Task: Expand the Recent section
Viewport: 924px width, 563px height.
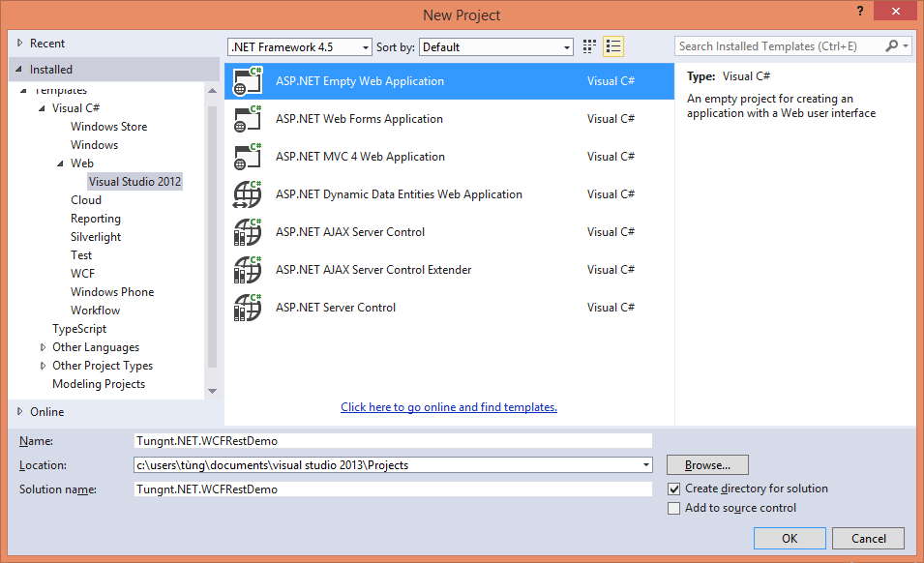Action: coord(20,43)
